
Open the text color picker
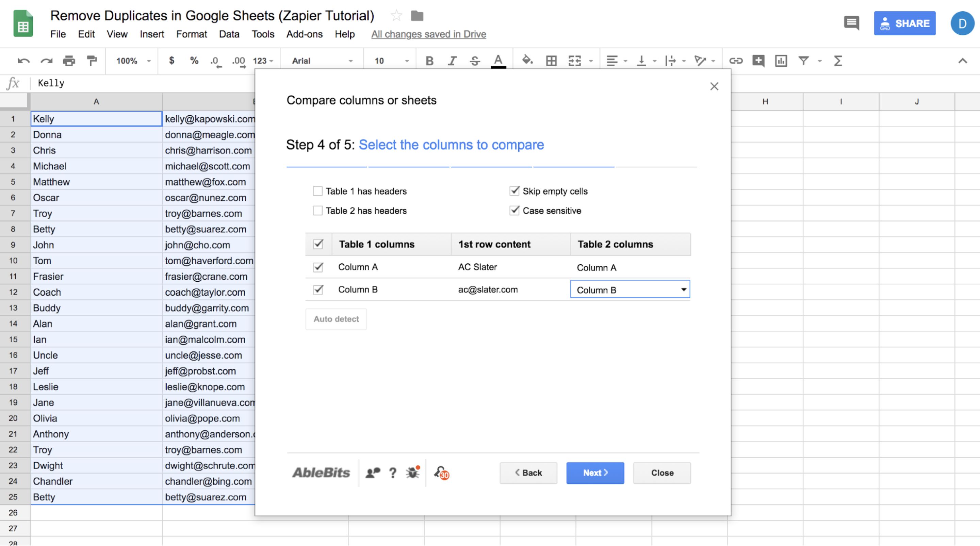(498, 61)
